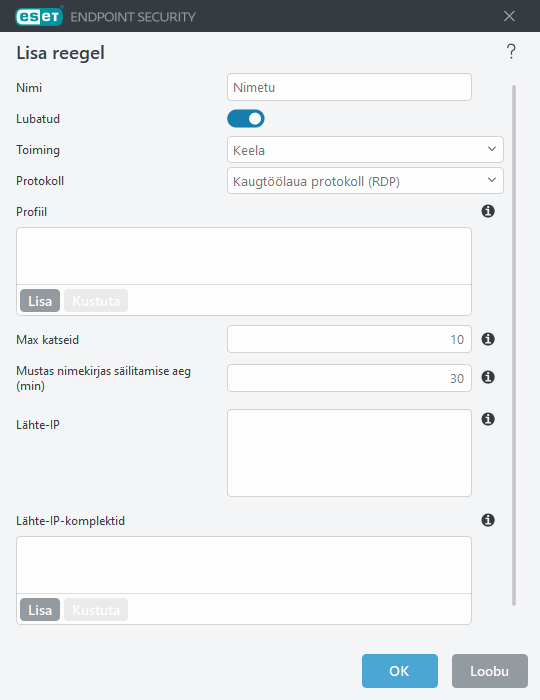
Task: Click Lisa button under Lähte-IP-komplektid list
Action: click(40, 609)
